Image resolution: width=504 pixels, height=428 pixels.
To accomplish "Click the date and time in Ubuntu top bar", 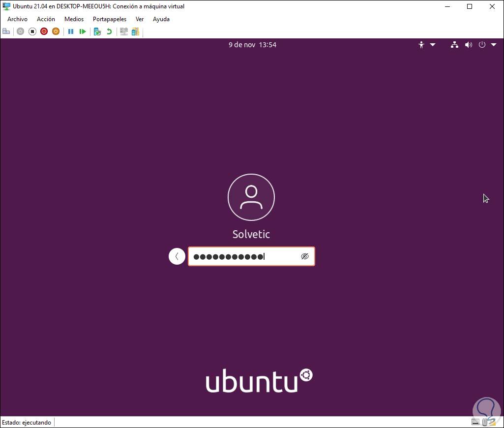I will (x=252, y=45).
